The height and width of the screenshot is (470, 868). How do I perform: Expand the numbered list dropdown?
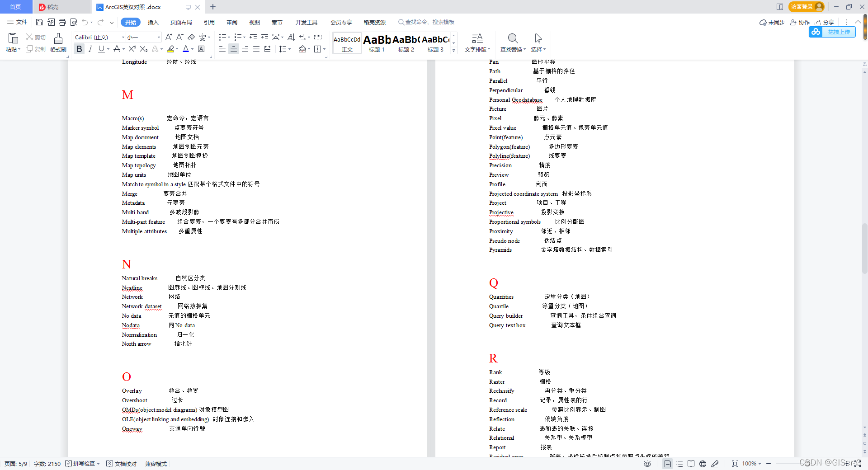point(244,37)
